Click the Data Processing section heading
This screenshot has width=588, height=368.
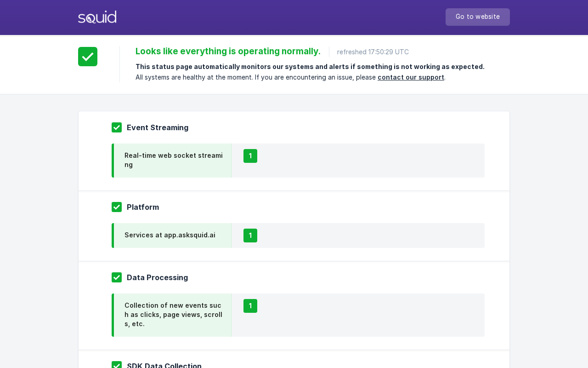click(157, 277)
